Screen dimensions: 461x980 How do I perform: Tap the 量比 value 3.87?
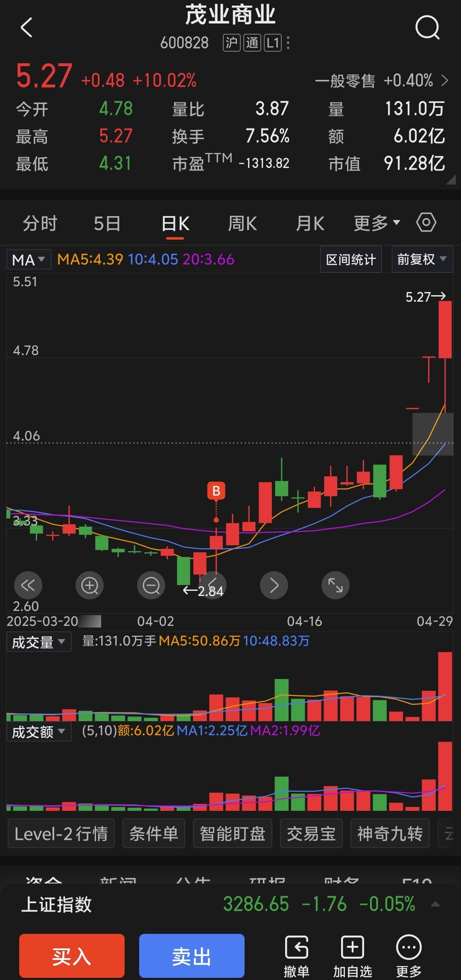pos(272,109)
